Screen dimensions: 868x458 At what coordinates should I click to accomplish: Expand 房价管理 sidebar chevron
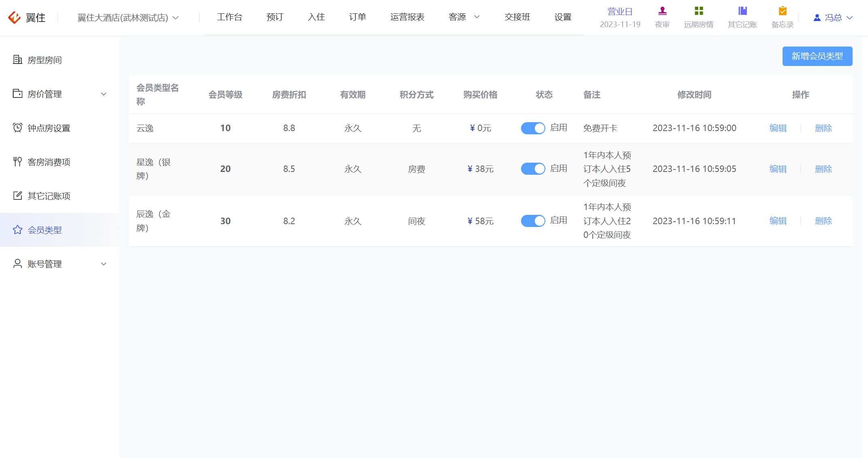coord(104,94)
